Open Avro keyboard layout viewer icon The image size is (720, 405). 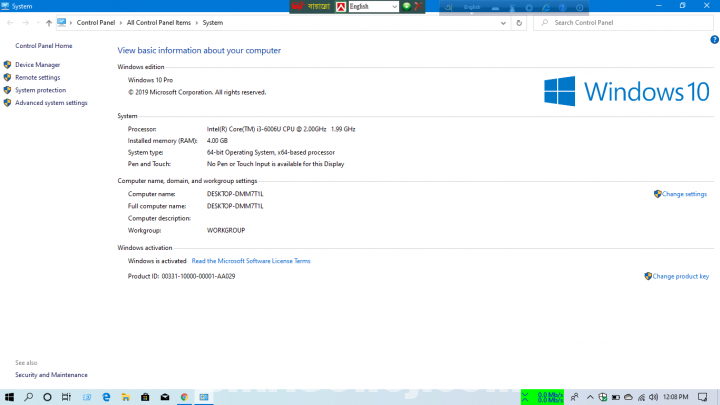click(495, 7)
